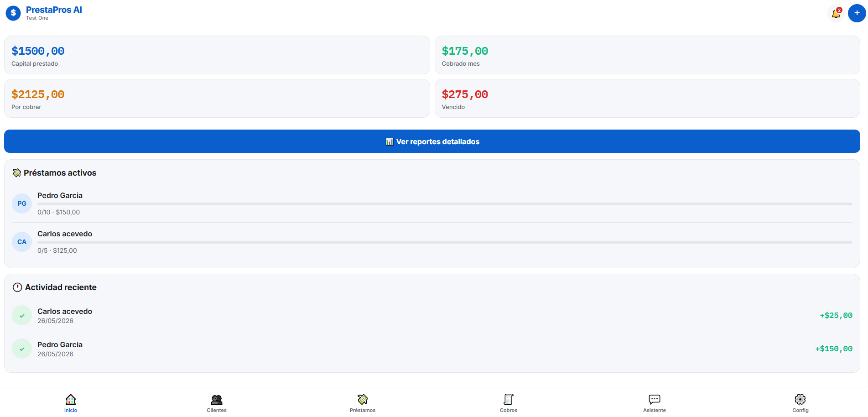Click Ver reportes detallados button
The height and width of the screenshot is (417, 868).
point(432,141)
